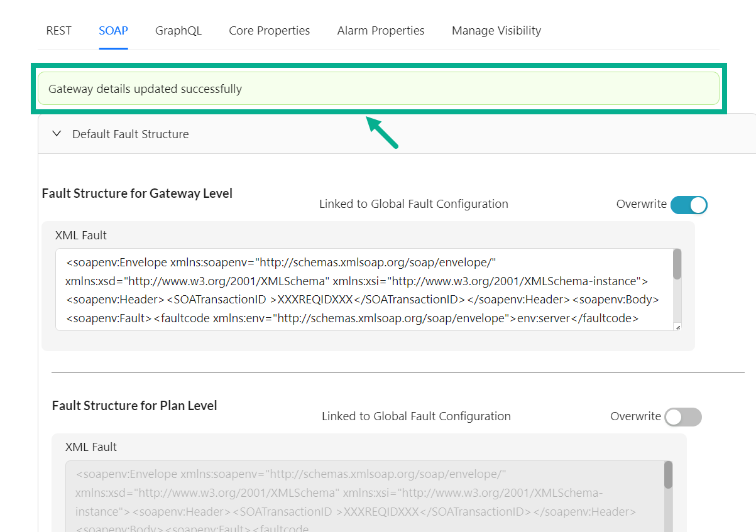Open the Alarm Properties tab
The image size is (756, 532).
pyautogui.click(x=380, y=31)
